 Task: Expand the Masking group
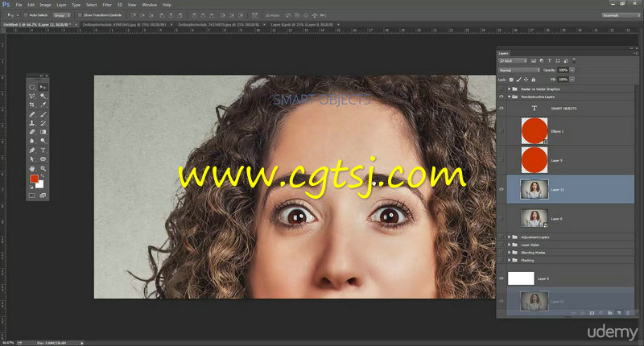pyautogui.click(x=510, y=260)
